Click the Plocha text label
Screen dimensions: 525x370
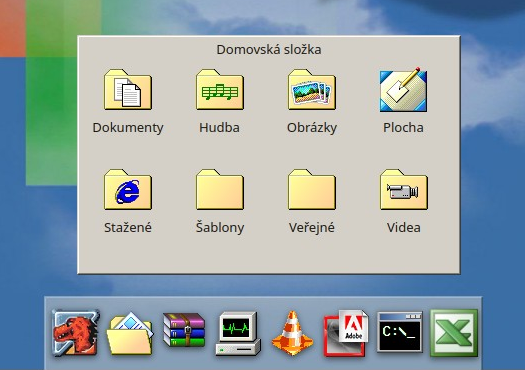coord(403,128)
